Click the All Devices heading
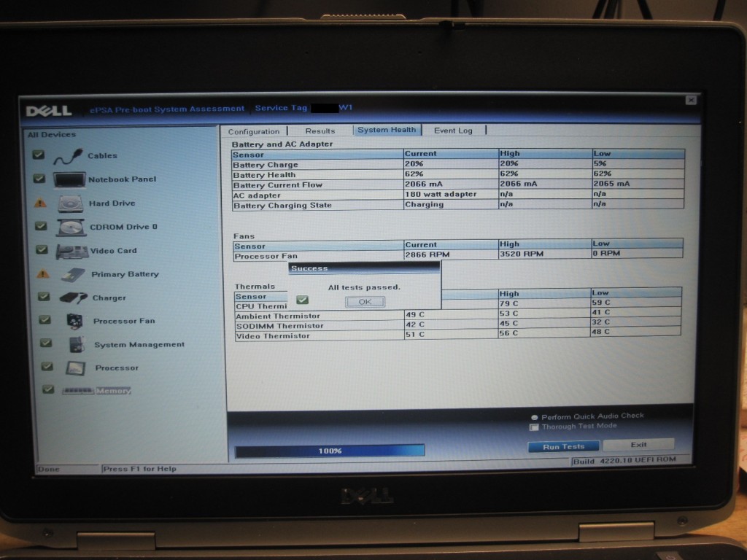Screen dimensions: 747x560 [52, 135]
